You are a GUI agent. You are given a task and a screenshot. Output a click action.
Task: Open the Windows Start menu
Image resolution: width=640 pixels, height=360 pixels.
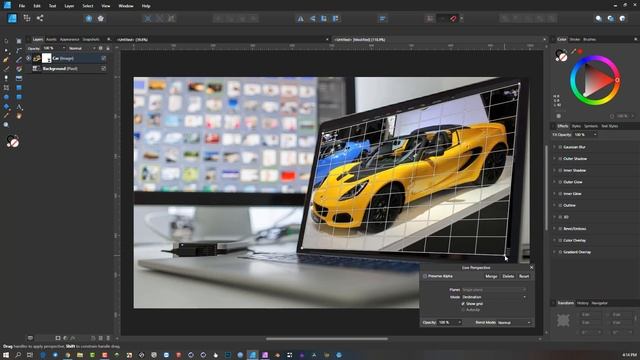click(6, 355)
